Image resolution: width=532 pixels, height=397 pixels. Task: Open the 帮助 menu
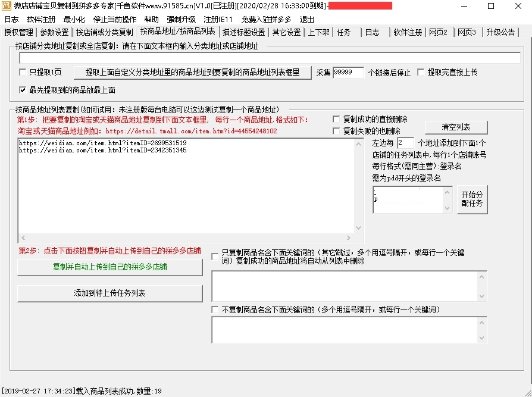tap(151, 19)
